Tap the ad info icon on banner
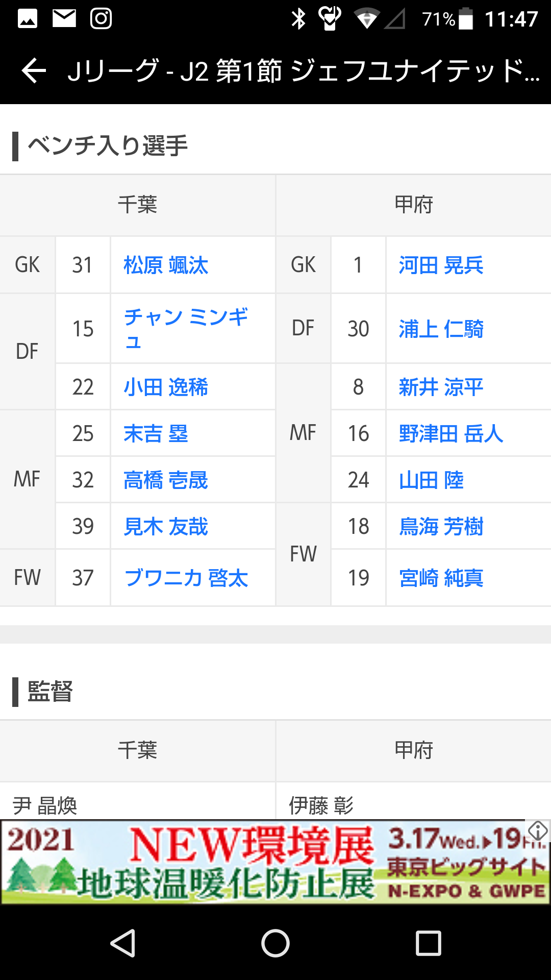551x980 pixels. (538, 830)
